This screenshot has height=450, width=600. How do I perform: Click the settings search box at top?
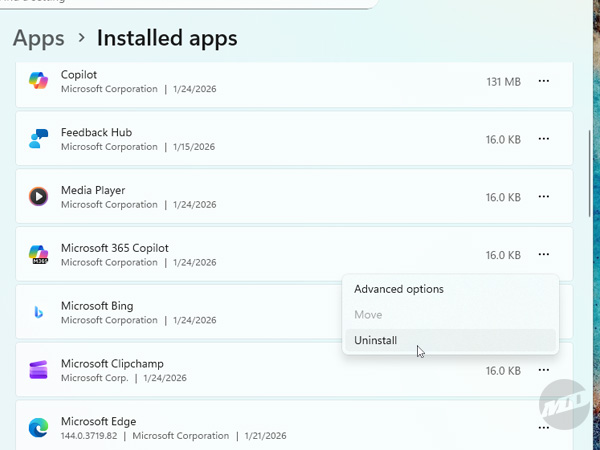[x=180, y=3]
